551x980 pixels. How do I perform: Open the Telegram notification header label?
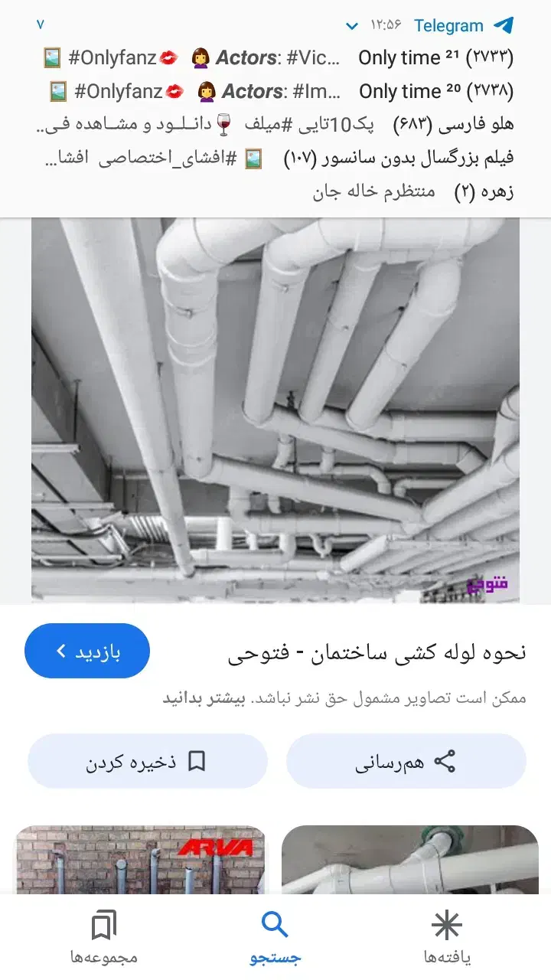(448, 25)
